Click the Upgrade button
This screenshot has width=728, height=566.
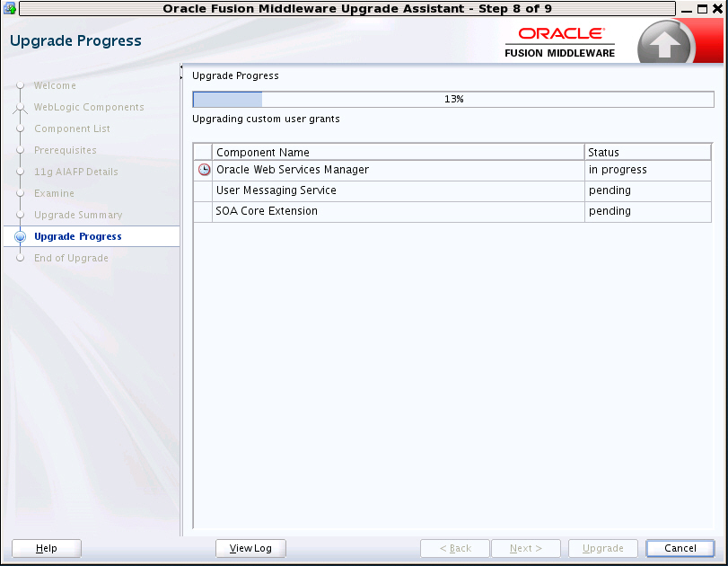click(603, 548)
